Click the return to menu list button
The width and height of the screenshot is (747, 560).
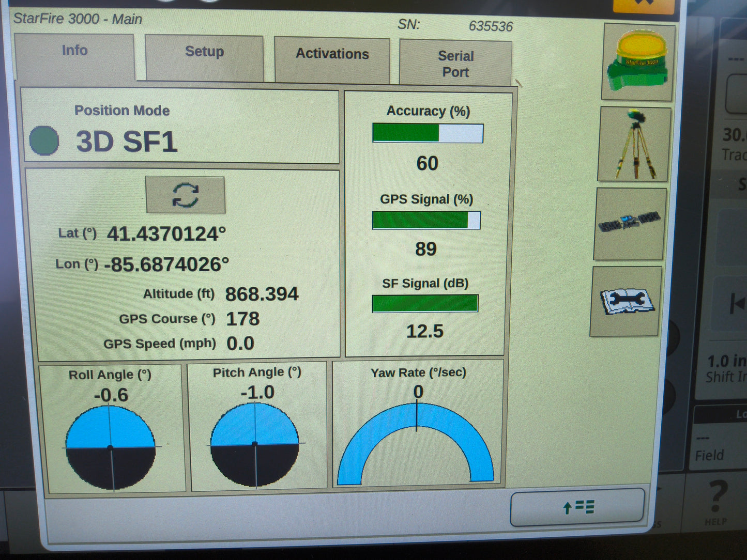[x=577, y=508]
